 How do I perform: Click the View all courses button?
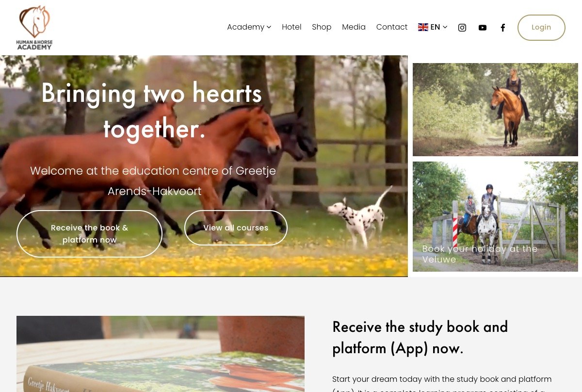click(x=236, y=228)
